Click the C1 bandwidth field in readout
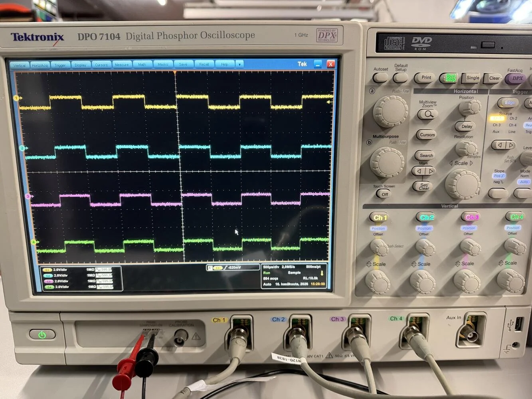This screenshot has height=399, width=532. tap(103, 269)
